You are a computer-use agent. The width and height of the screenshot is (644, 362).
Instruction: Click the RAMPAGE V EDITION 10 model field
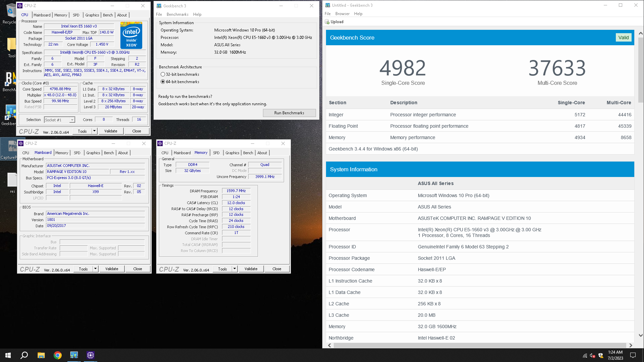point(78,172)
